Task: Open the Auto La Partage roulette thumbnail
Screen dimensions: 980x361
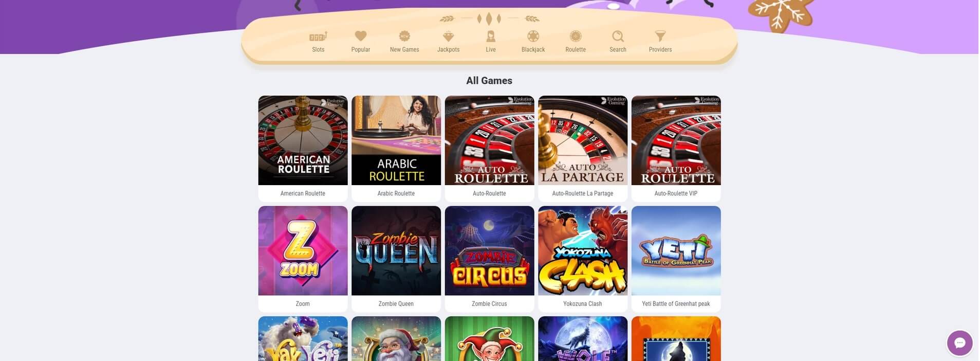Action: 582,140
